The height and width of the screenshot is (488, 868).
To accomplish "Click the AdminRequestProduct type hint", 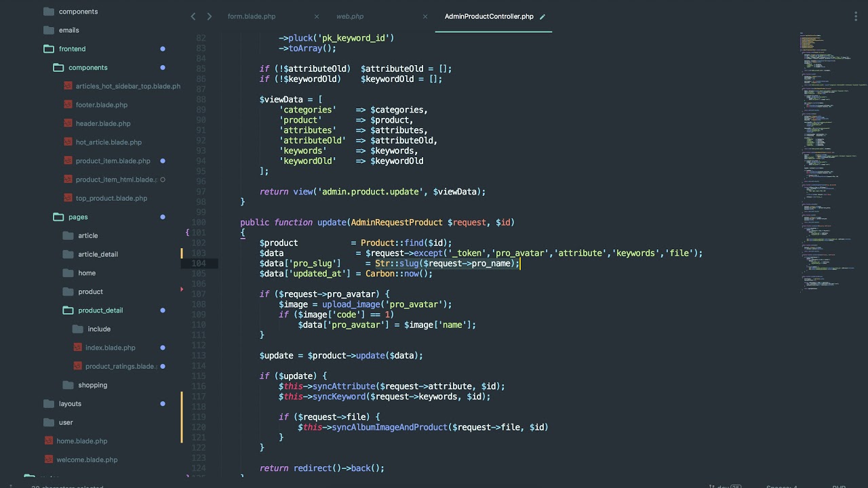I will pyautogui.click(x=397, y=222).
